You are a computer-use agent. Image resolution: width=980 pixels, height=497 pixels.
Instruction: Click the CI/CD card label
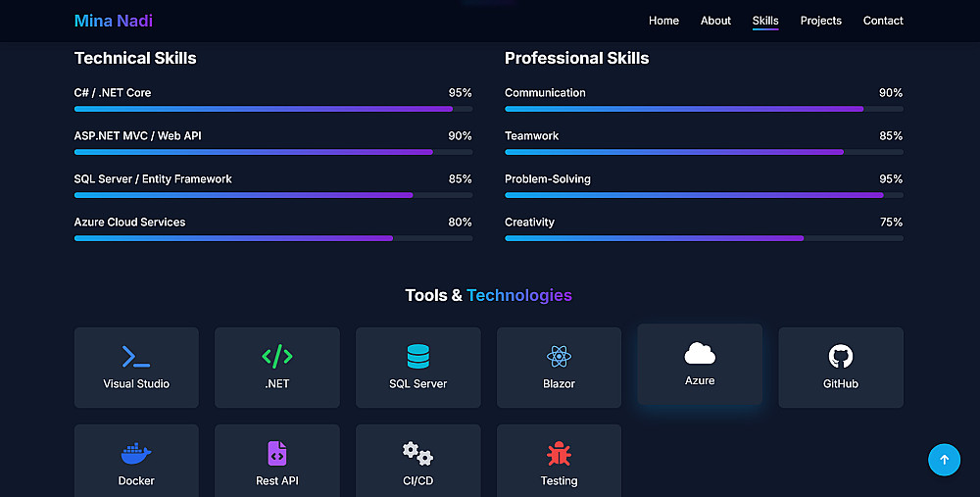coord(418,480)
